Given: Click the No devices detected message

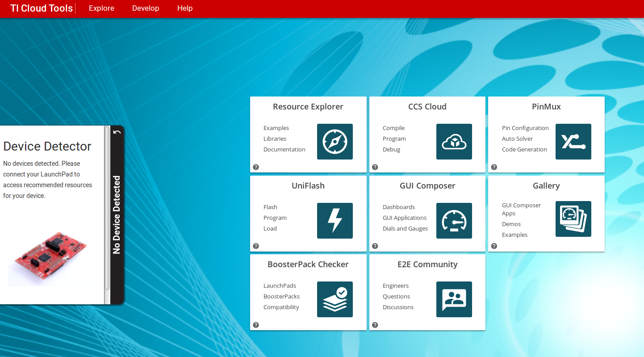Looking at the screenshot, I should [47, 180].
